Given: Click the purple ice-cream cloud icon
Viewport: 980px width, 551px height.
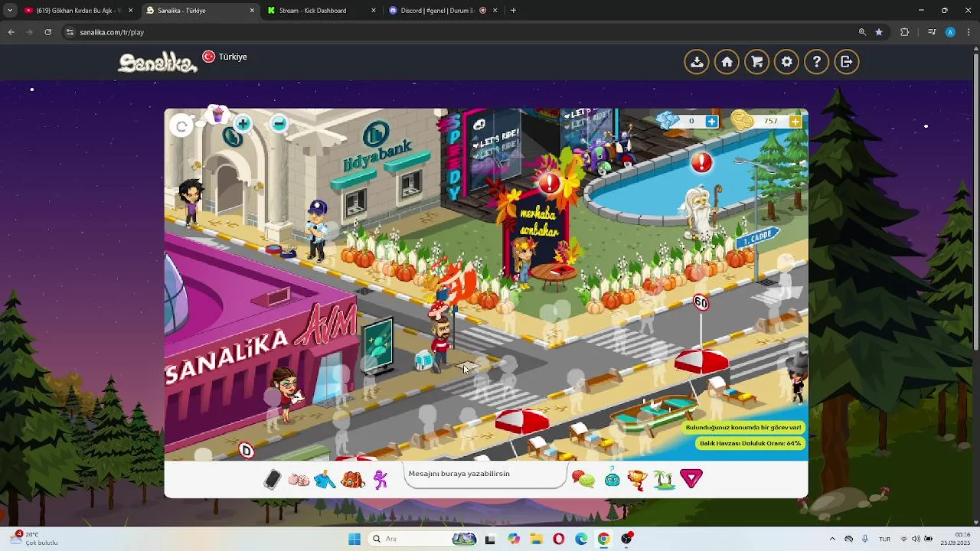Looking at the screenshot, I should [x=217, y=115].
